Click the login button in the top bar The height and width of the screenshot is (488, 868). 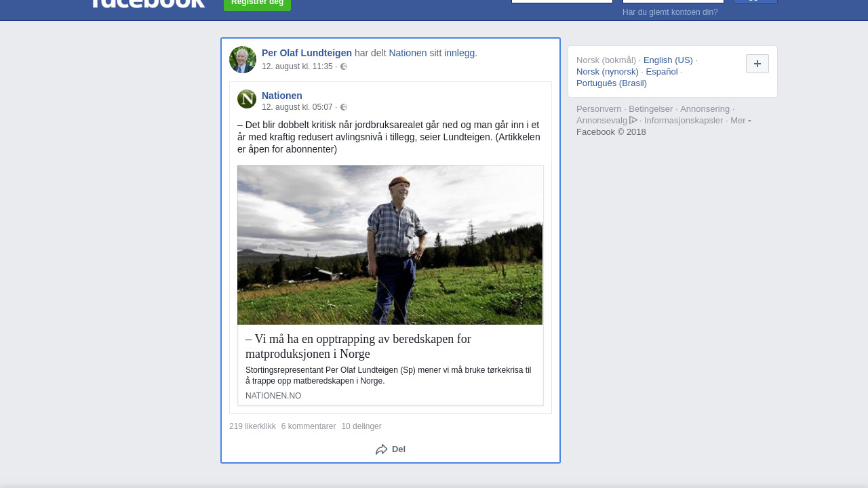click(755, 1)
